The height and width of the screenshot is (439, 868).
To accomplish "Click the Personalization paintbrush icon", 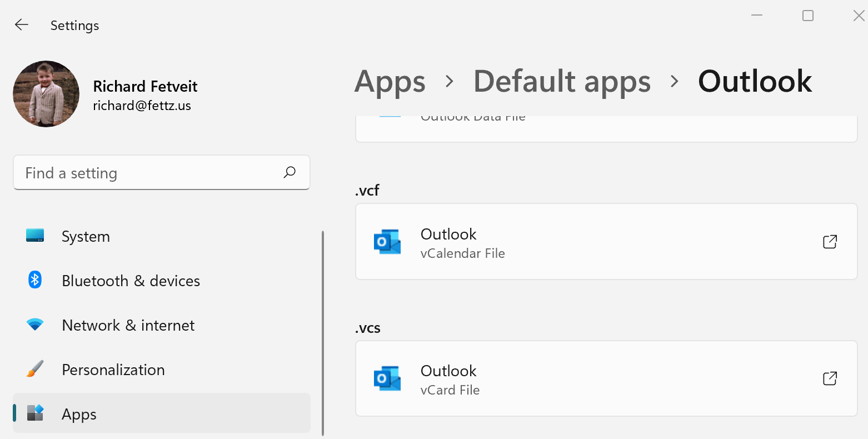I will (x=35, y=369).
